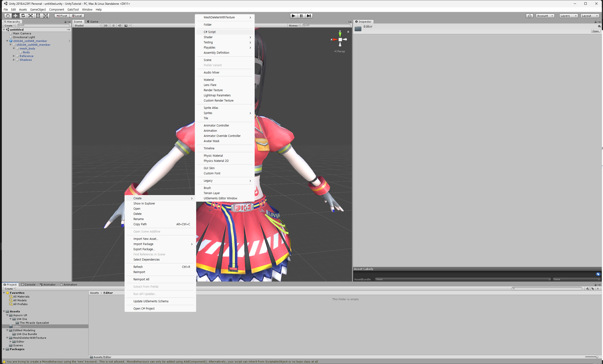Open the GatoTool menu
The width and height of the screenshot is (603, 364).
(x=73, y=9)
